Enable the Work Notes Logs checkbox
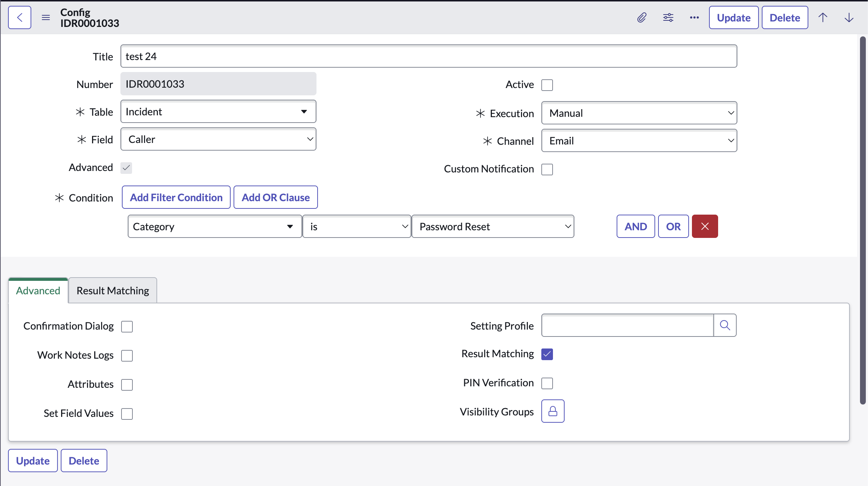The image size is (868, 486). coord(127,356)
